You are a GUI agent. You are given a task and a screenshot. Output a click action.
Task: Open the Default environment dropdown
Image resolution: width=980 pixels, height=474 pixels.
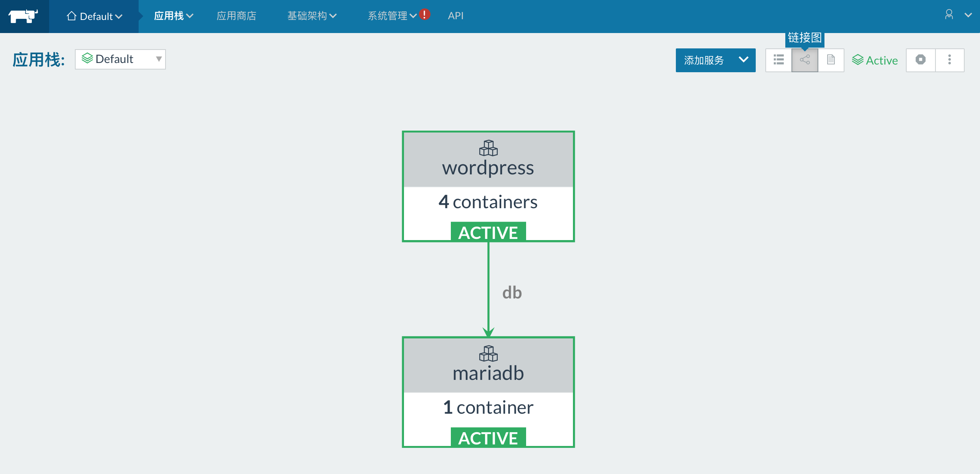(x=94, y=16)
